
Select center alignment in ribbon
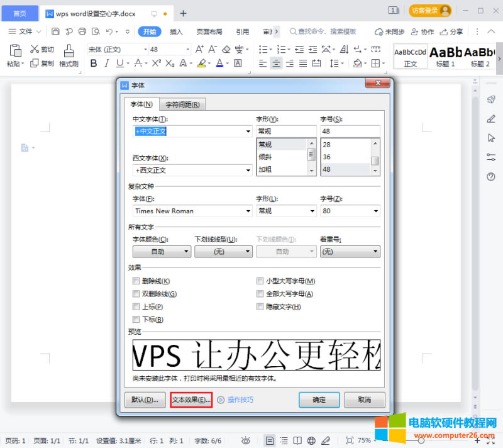pyautogui.click(x=276, y=63)
